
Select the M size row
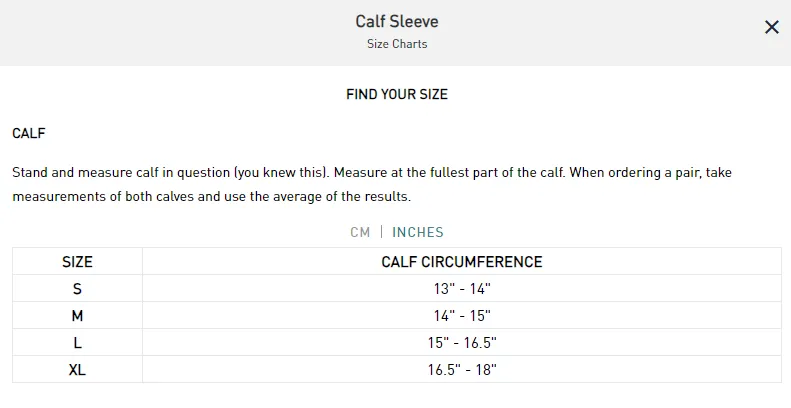(397, 316)
